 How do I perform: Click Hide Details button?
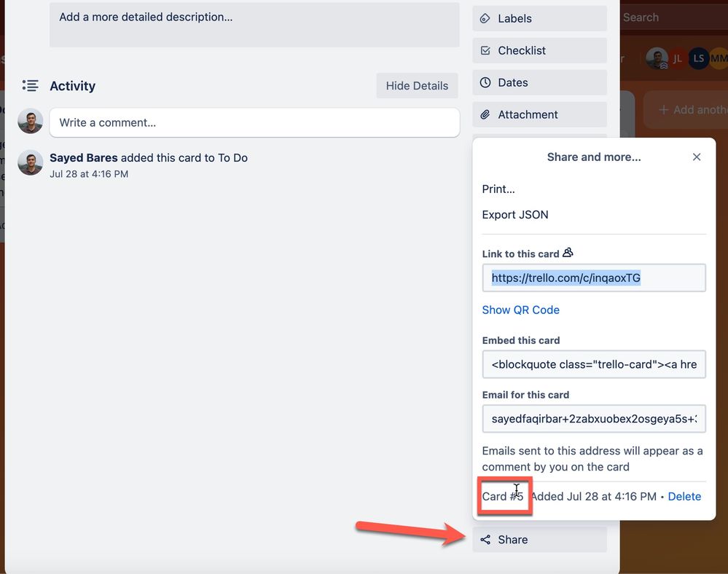(x=417, y=86)
